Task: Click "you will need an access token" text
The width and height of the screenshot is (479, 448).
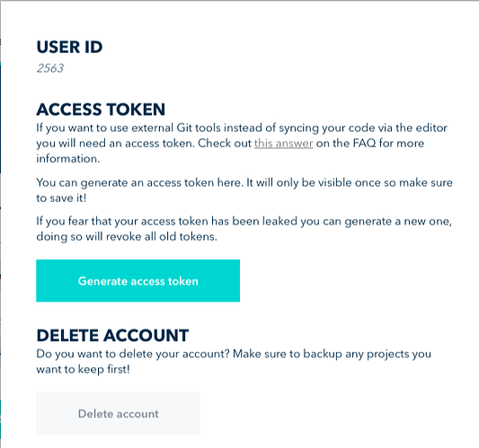Action: 115,143
